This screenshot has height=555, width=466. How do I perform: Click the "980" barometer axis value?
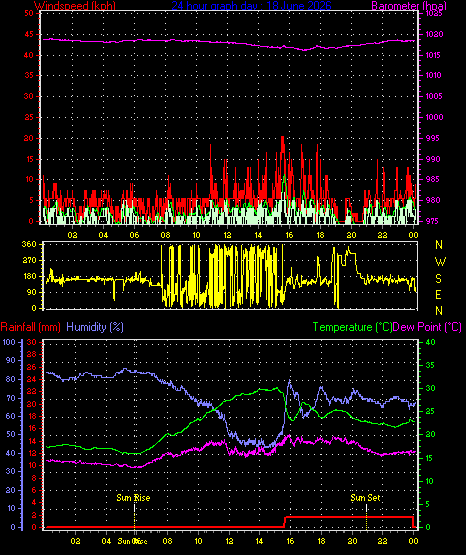pyautogui.click(x=433, y=200)
